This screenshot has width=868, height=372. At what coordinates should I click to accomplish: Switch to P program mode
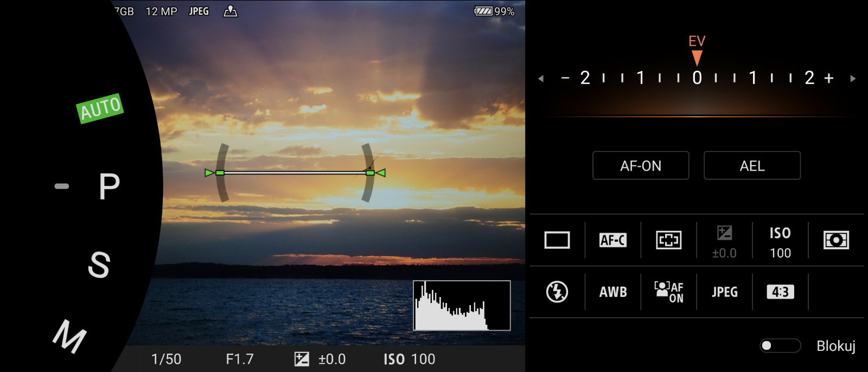pos(109,186)
